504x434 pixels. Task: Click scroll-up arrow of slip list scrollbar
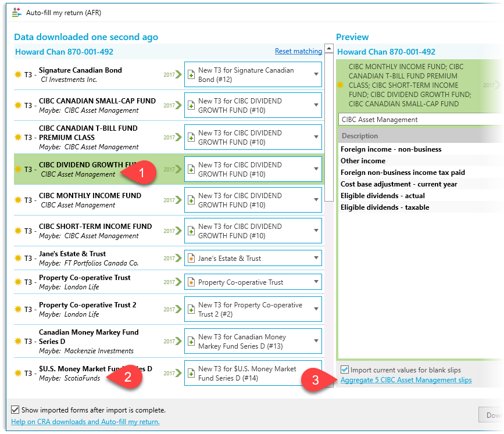pos(329,48)
